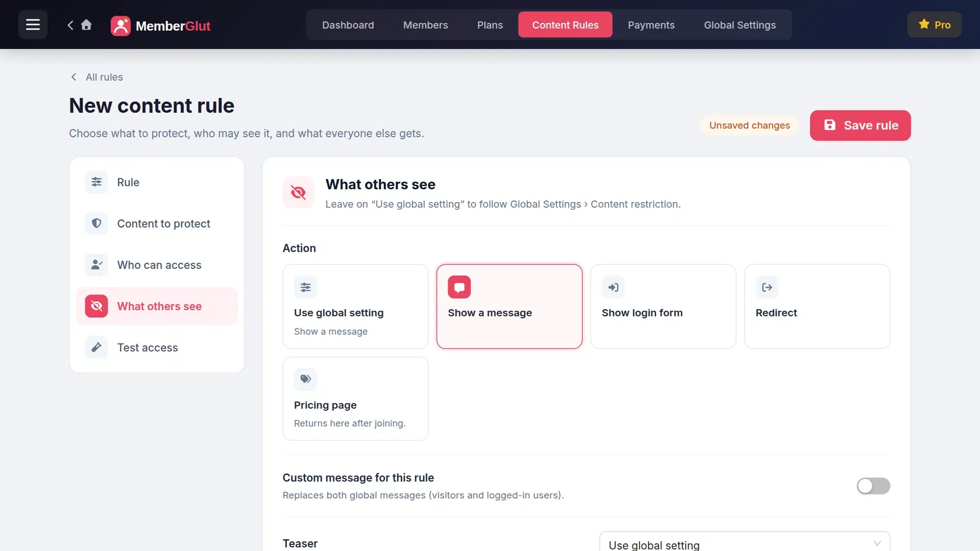Image resolution: width=980 pixels, height=551 pixels.
Task: Click the wrench icon for Test access
Action: [x=96, y=347]
